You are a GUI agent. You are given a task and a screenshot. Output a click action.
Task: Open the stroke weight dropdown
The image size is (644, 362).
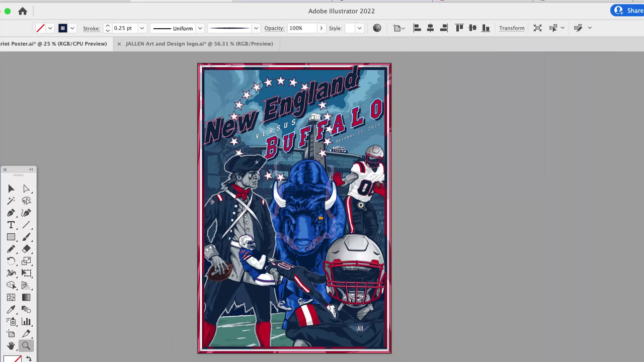click(x=142, y=28)
